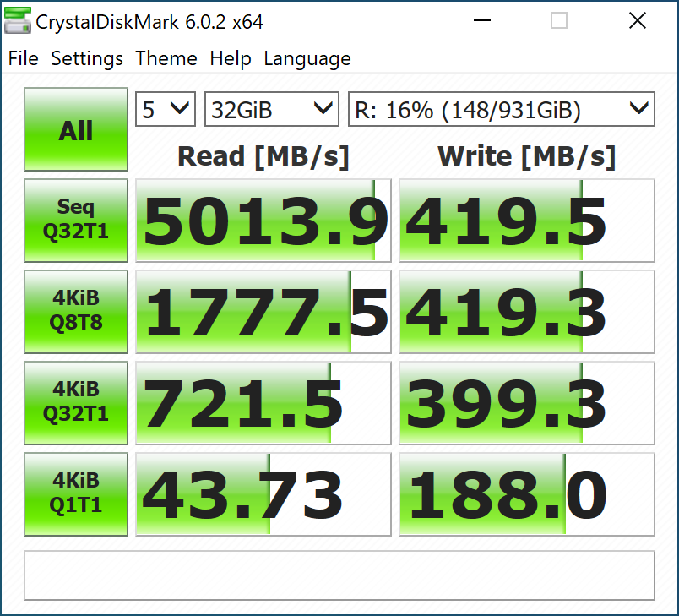Select the 4KiB Q1T1 write result 188.0
The width and height of the screenshot is (679, 616).
tap(527, 494)
